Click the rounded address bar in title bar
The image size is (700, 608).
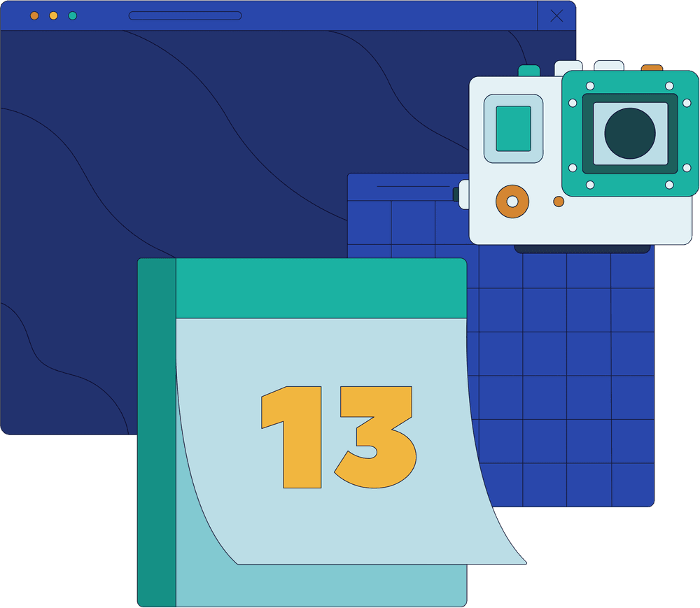tap(185, 15)
